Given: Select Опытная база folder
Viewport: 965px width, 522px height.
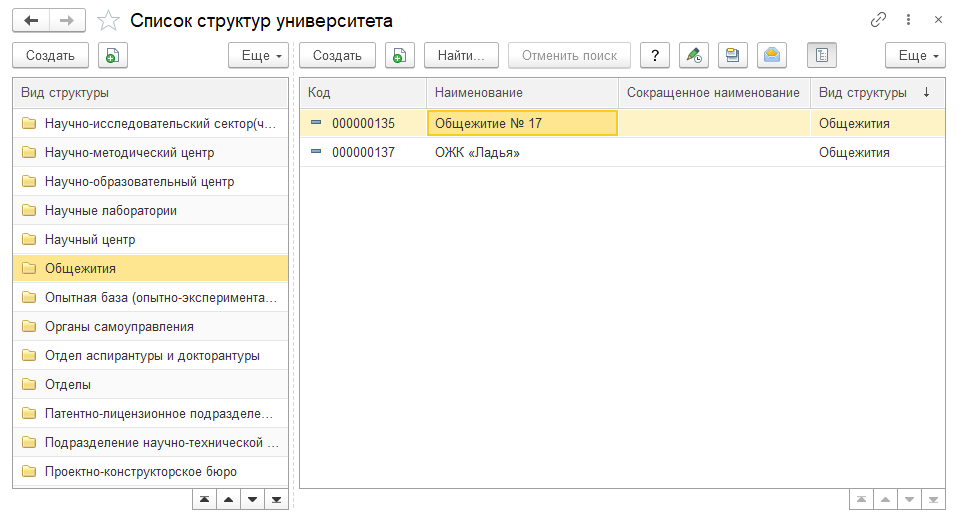Looking at the screenshot, I should [151, 297].
